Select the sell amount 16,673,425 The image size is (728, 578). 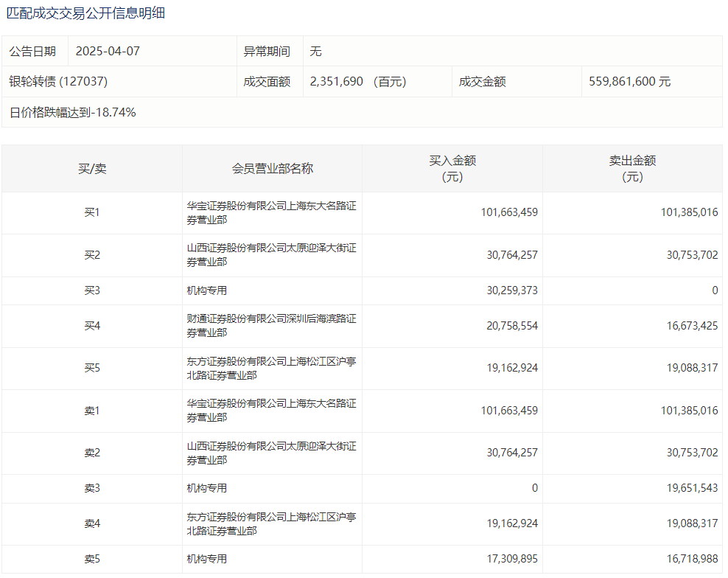point(692,326)
